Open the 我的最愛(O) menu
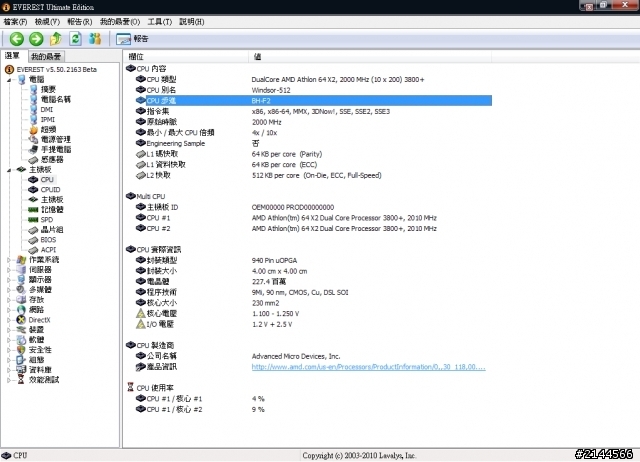Viewport: 640px width, 462px height. coord(120,22)
